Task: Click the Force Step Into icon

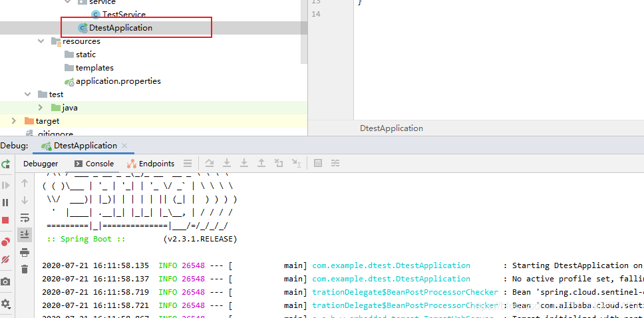Action: pyautogui.click(x=244, y=164)
